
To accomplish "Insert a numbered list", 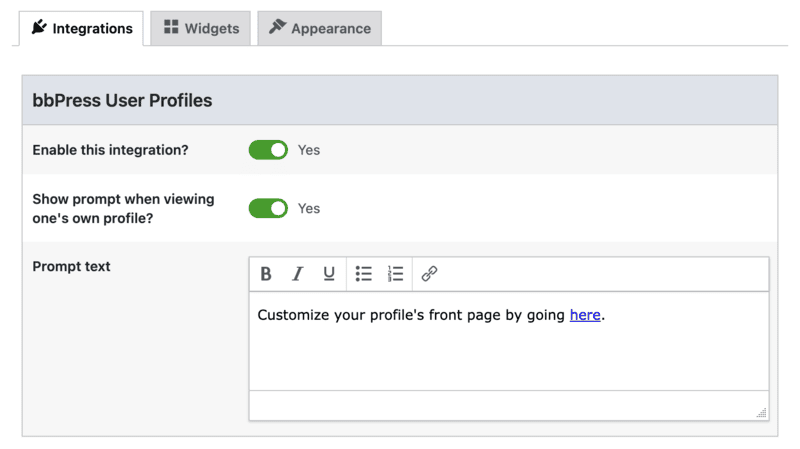I will (395, 274).
